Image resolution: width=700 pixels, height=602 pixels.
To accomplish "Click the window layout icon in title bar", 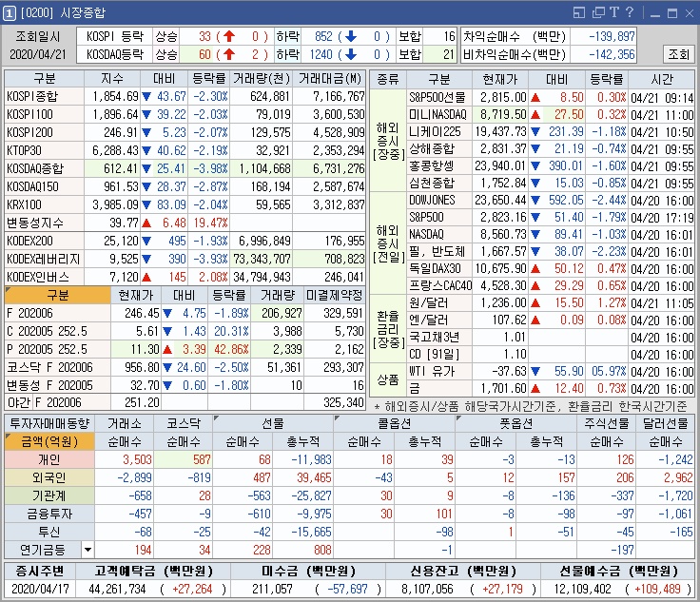I will click(x=579, y=13).
